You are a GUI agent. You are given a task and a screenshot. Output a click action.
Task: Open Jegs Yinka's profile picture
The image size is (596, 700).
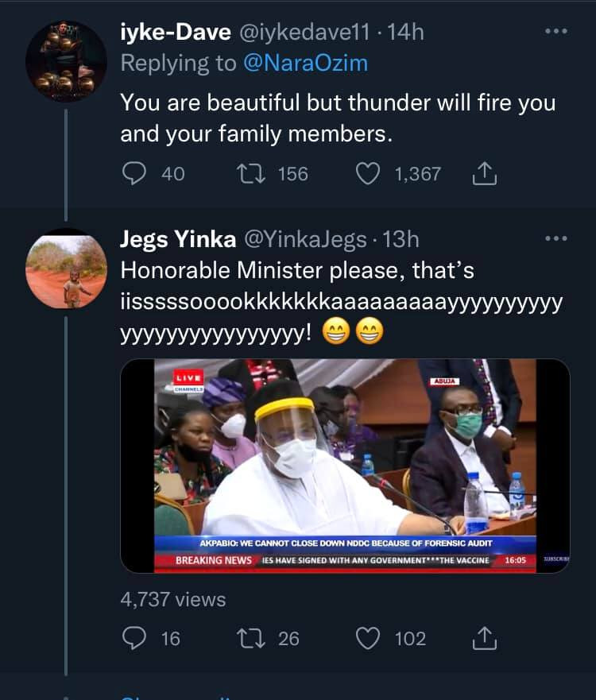[66, 269]
